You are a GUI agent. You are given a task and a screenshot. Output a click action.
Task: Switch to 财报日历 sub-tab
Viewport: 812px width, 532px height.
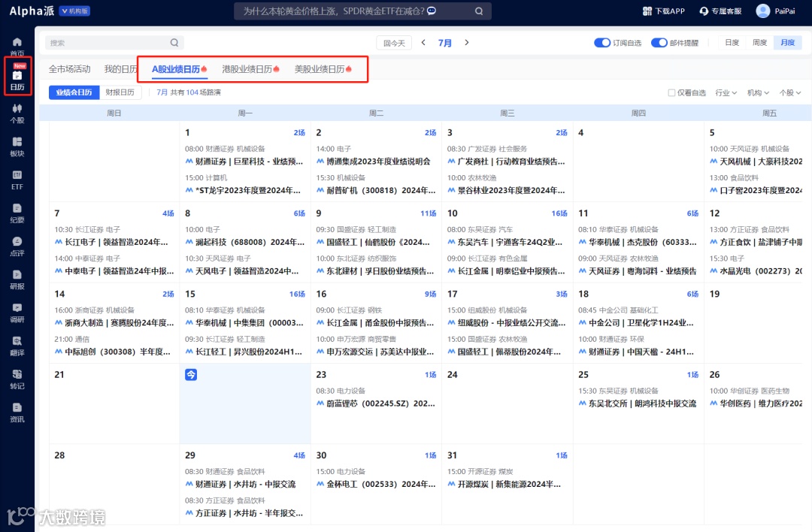(120, 92)
